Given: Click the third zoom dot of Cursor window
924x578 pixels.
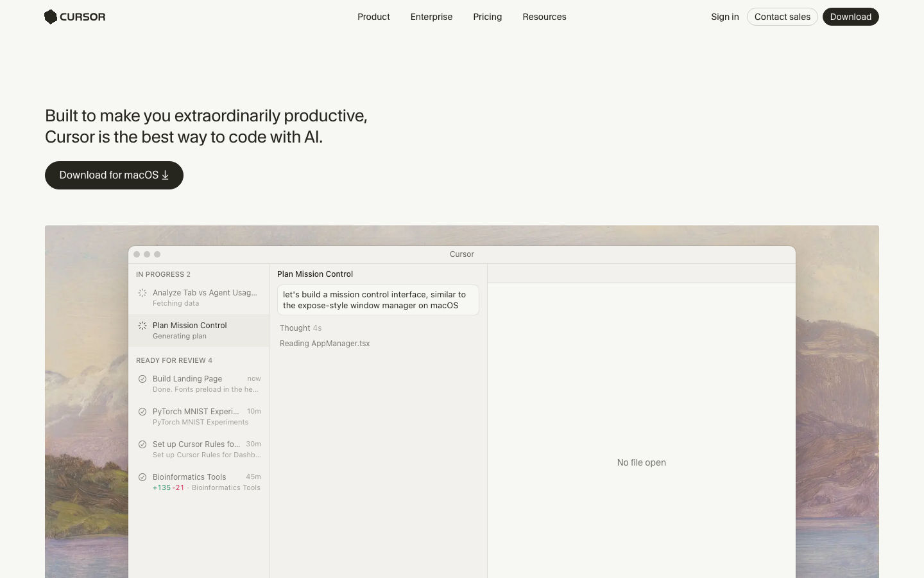Looking at the screenshot, I should (x=157, y=254).
